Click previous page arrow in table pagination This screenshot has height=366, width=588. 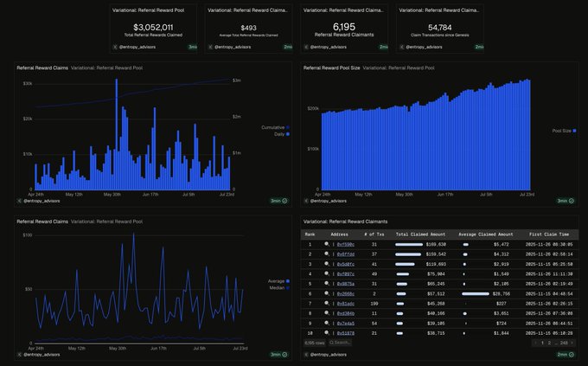pos(535,343)
